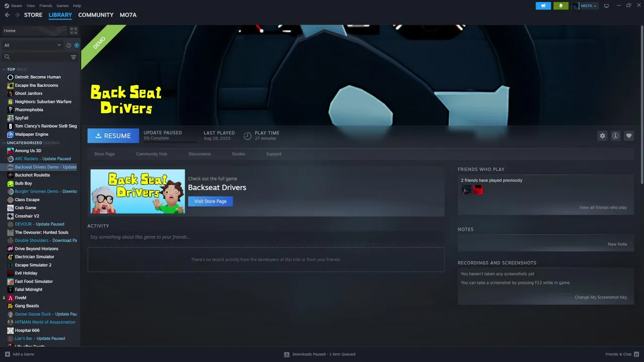Image resolution: width=644 pixels, height=362 pixels.
Task: Go back with the left arrow
Action: coord(7,15)
